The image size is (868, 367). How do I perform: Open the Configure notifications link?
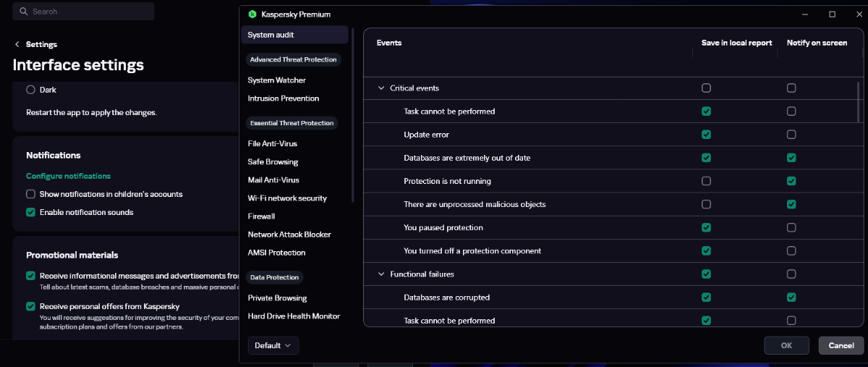pyautogui.click(x=68, y=176)
